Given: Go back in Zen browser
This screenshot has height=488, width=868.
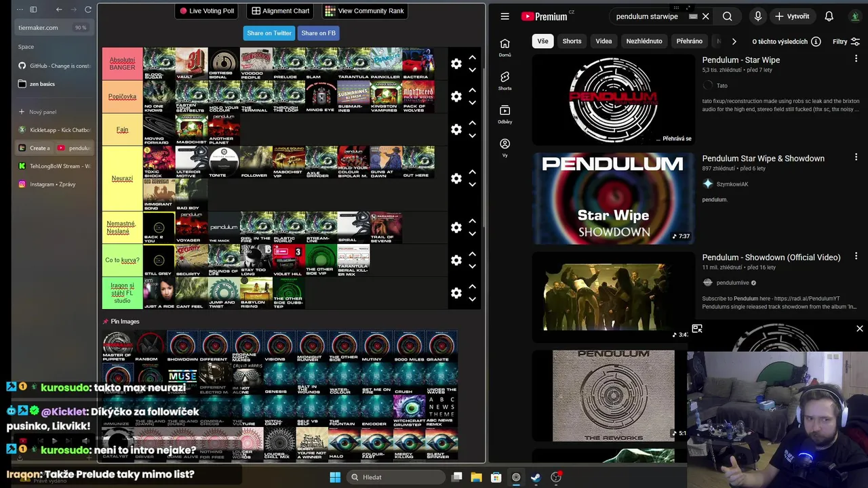Looking at the screenshot, I should (x=59, y=9).
